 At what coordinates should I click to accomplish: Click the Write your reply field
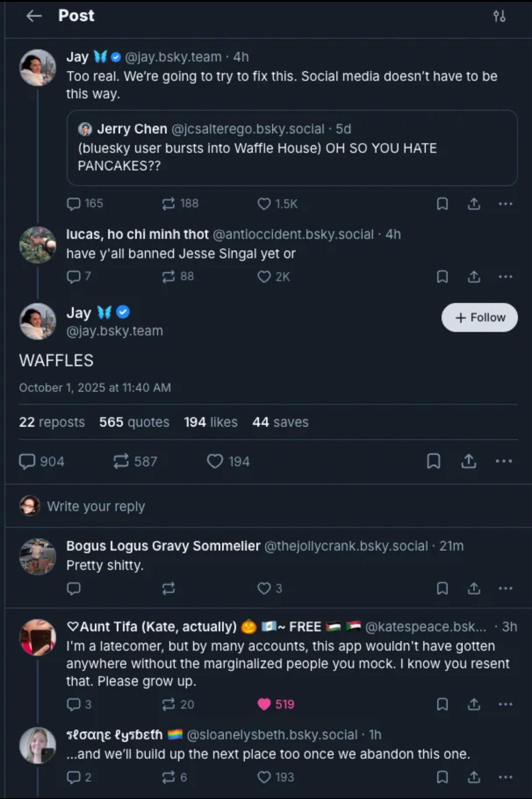pos(96,506)
